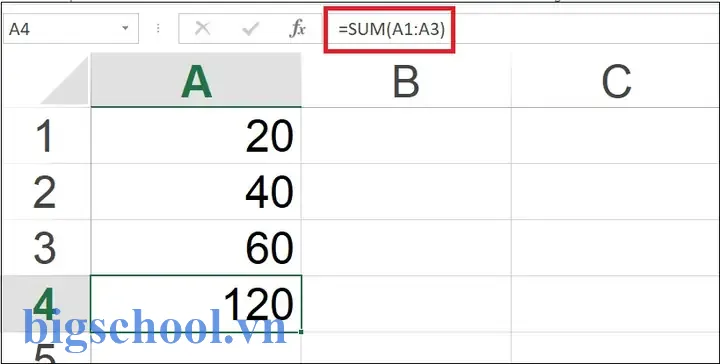The image size is (720, 364).
Task: Select empty cell C3
Action: click(x=616, y=247)
